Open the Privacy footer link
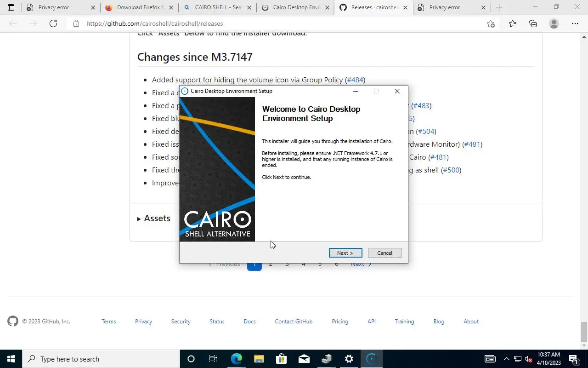The width and height of the screenshot is (588, 368). 143,322
